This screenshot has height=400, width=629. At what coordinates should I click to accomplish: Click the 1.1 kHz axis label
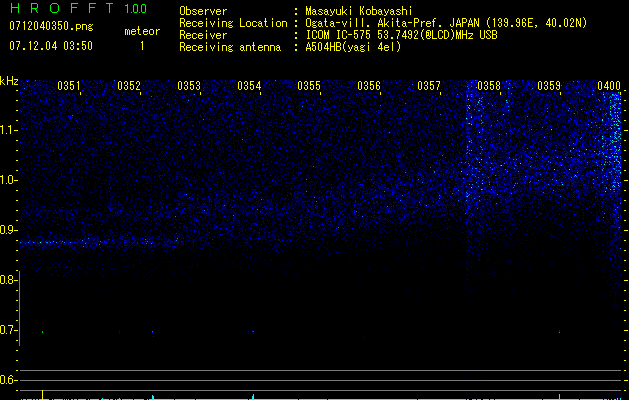pos(8,130)
